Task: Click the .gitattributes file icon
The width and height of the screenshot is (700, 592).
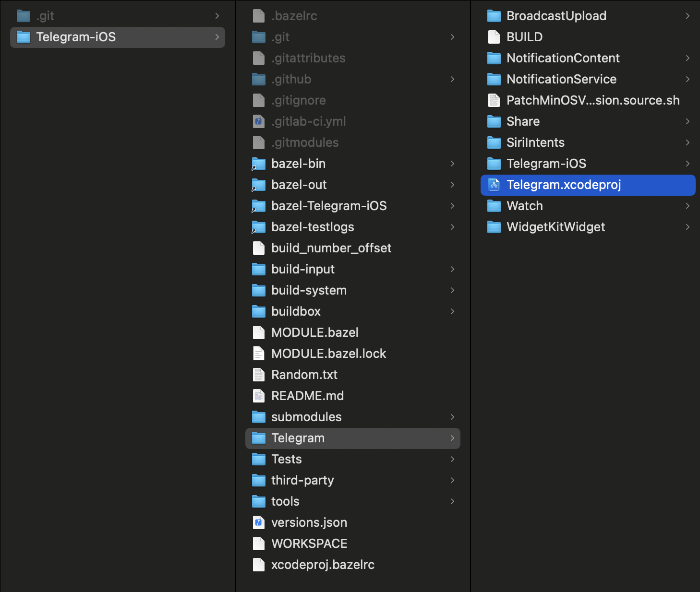Action: [x=259, y=58]
